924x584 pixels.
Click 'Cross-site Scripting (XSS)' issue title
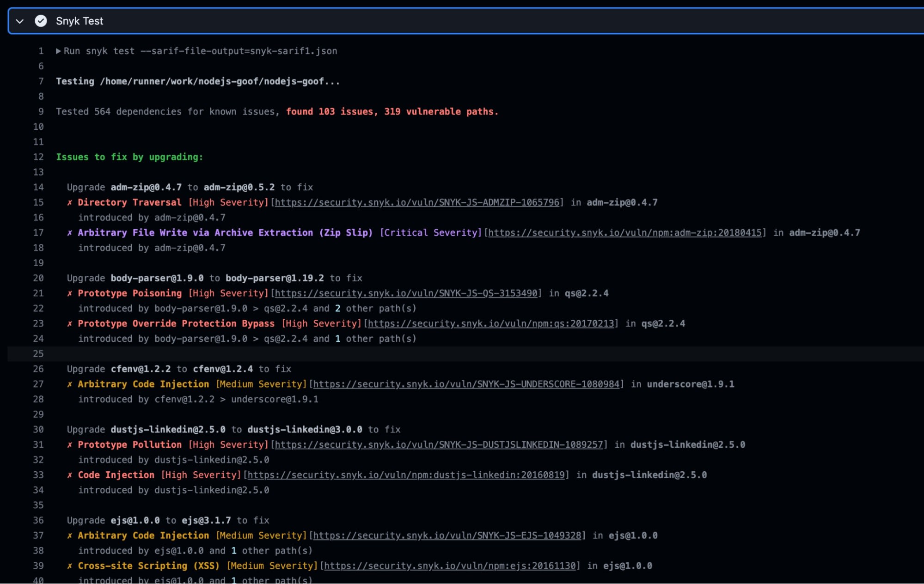point(148,566)
